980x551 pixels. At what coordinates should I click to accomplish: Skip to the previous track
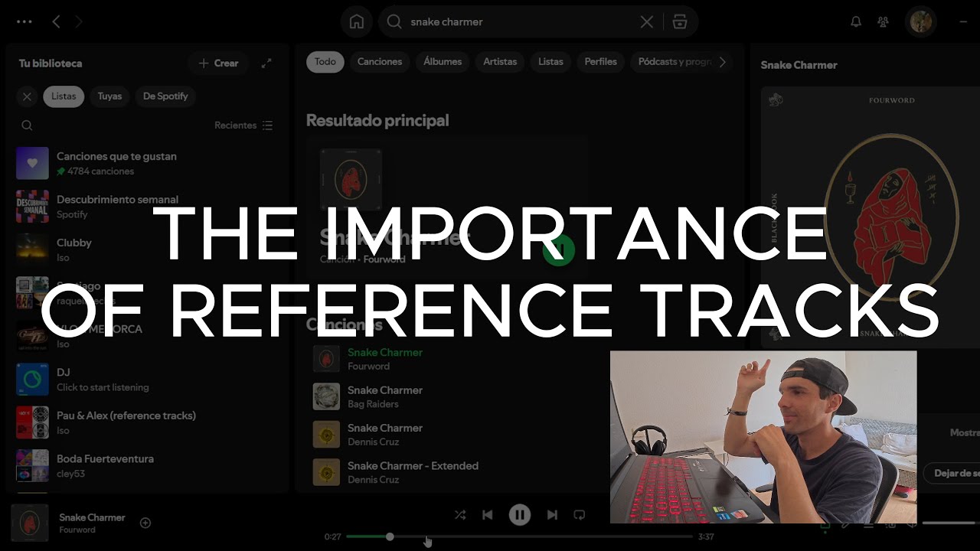pos(487,515)
